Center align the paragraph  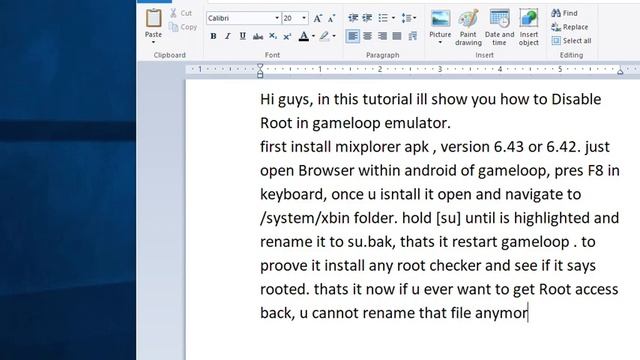367,36
